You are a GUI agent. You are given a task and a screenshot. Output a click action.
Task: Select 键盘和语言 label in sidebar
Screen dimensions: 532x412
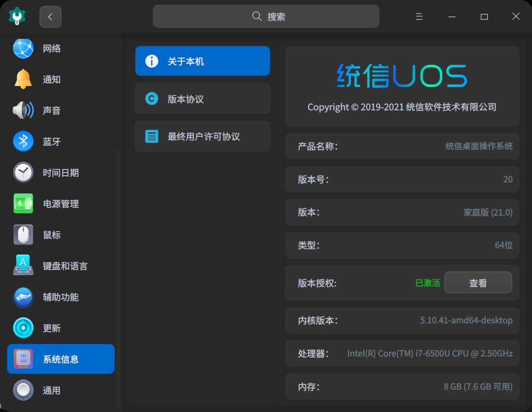click(x=65, y=266)
